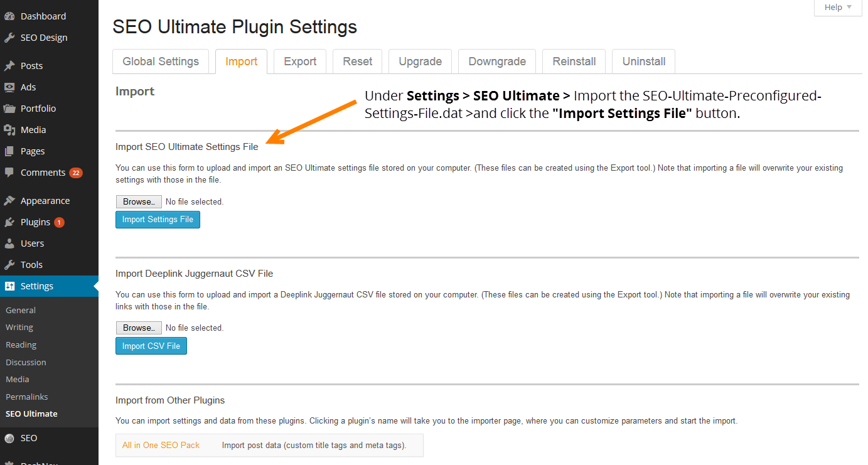This screenshot has height=465, width=868.
Task: Click the Import CSV File button
Action: click(x=151, y=346)
